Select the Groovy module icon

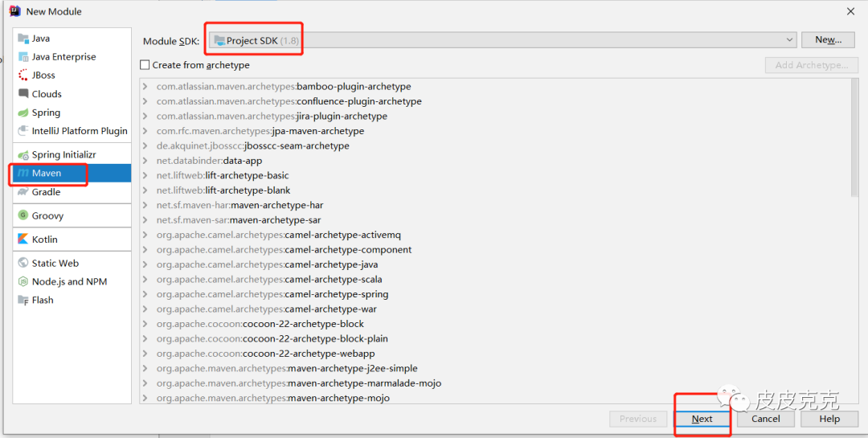click(x=23, y=215)
